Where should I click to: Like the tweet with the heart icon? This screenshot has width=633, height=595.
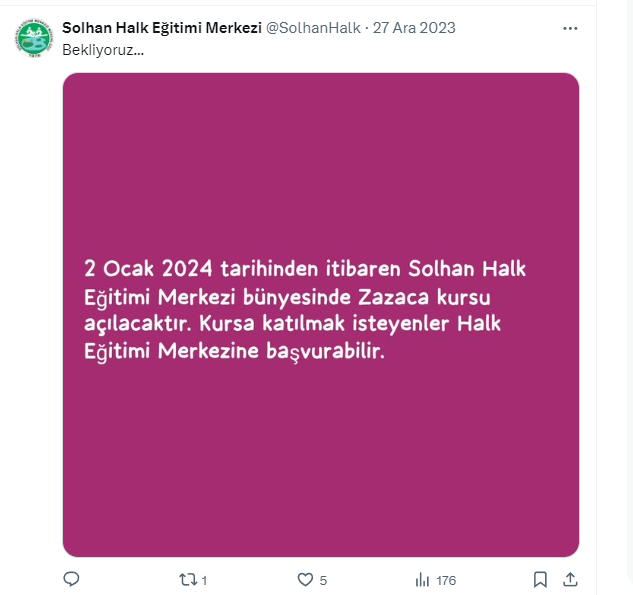pos(305,580)
